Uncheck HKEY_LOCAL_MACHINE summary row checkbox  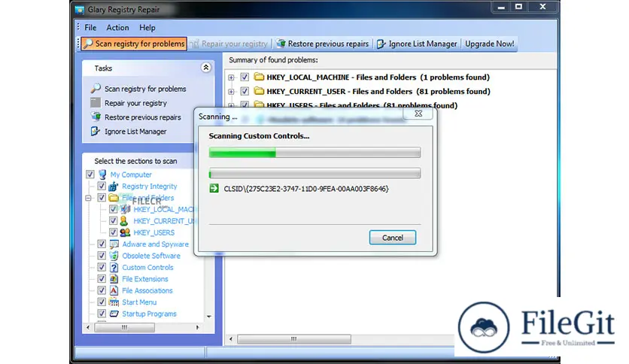pyautogui.click(x=245, y=77)
